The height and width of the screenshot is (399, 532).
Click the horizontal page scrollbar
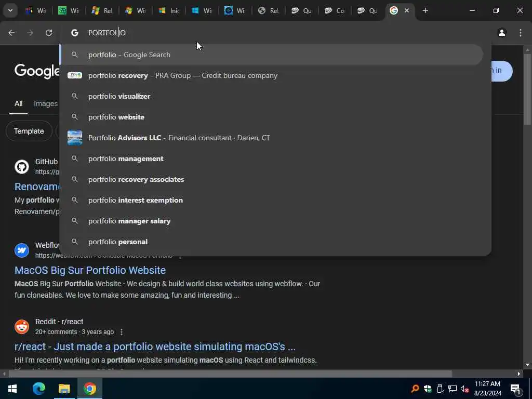pyautogui.click(x=230, y=374)
